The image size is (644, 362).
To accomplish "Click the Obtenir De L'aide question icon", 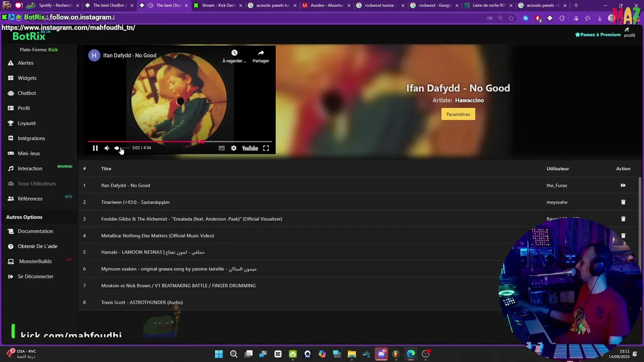I will pos(11,246).
